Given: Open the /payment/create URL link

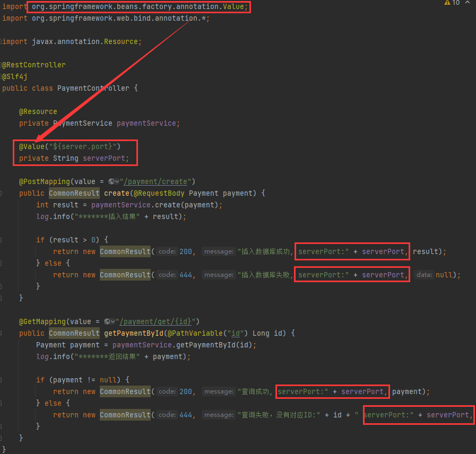Looking at the screenshot, I should click(x=155, y=181).
